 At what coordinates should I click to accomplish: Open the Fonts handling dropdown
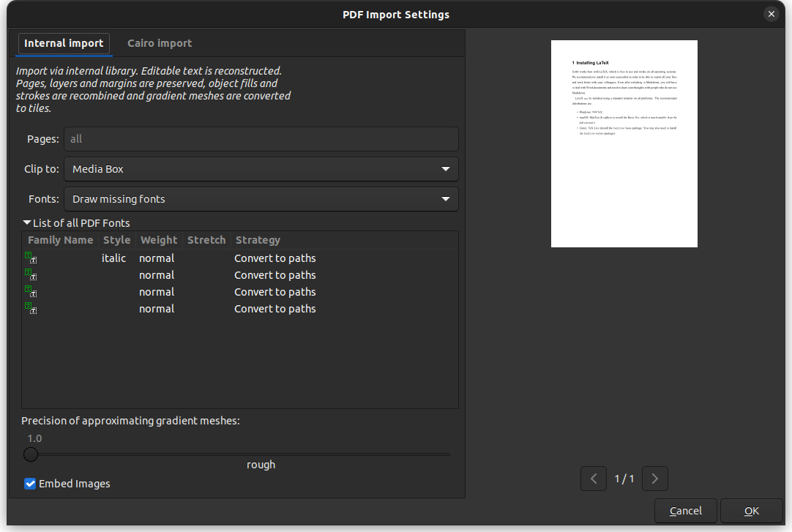pos(261,198)
